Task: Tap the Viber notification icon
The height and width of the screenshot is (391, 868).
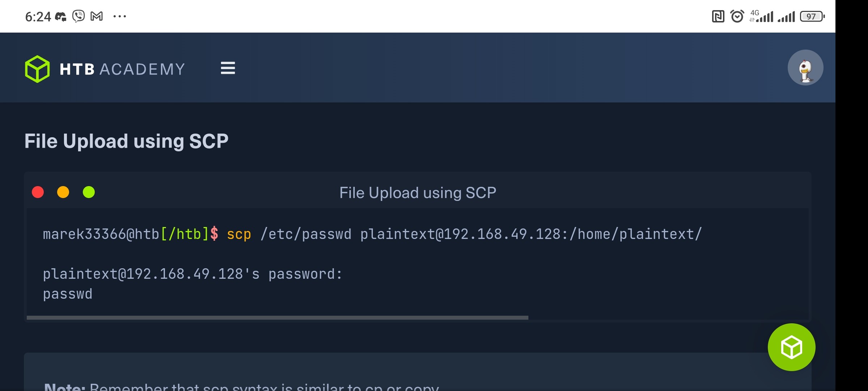Action: click(x=78, y=16)
